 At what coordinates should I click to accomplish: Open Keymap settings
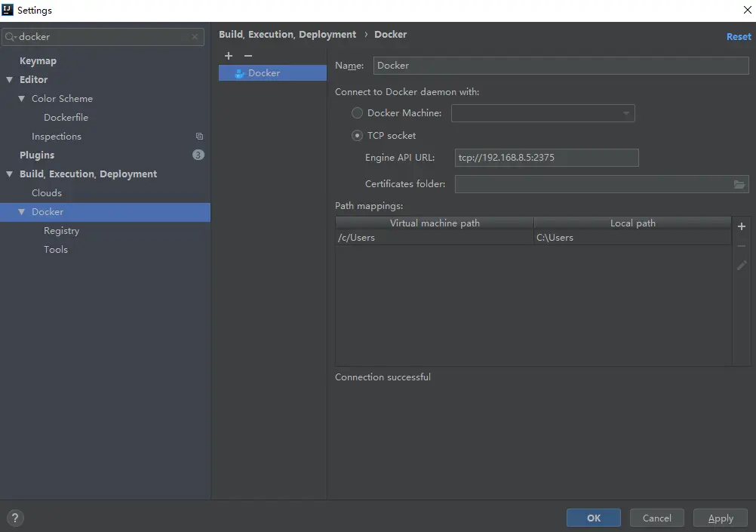38,61
